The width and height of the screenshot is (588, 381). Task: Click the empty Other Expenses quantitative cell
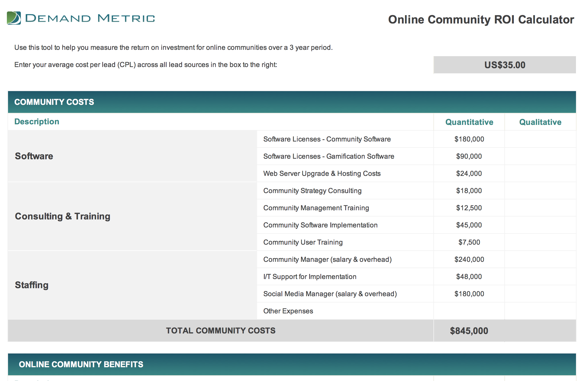click(x=469, y=311)
